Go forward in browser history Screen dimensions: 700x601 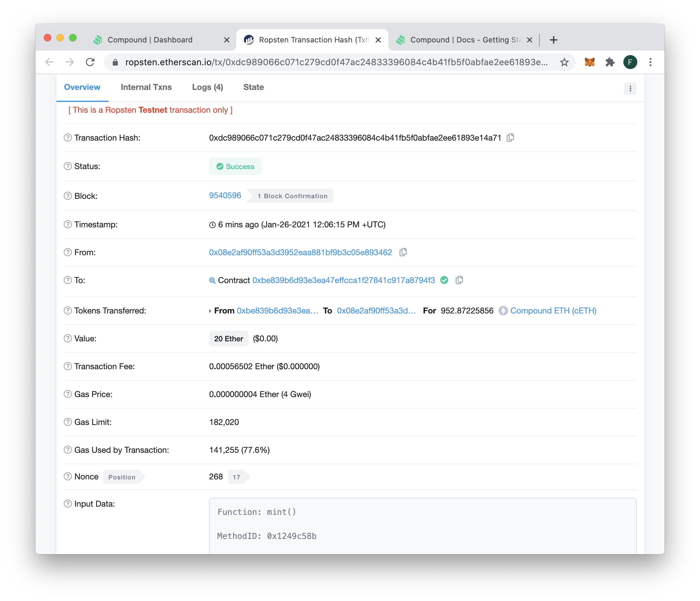tap(70, 62)
